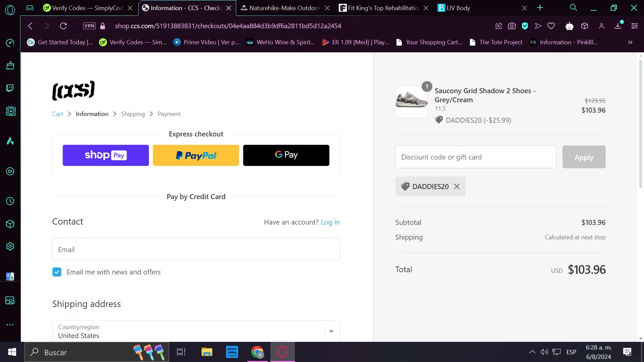Pay with Shop Pay button

click(x=106, y=155)
